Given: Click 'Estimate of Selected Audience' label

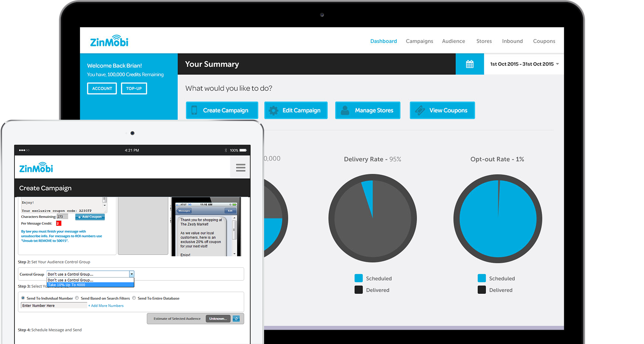Looking at the screenshot, I should click(x=177, y=318).
